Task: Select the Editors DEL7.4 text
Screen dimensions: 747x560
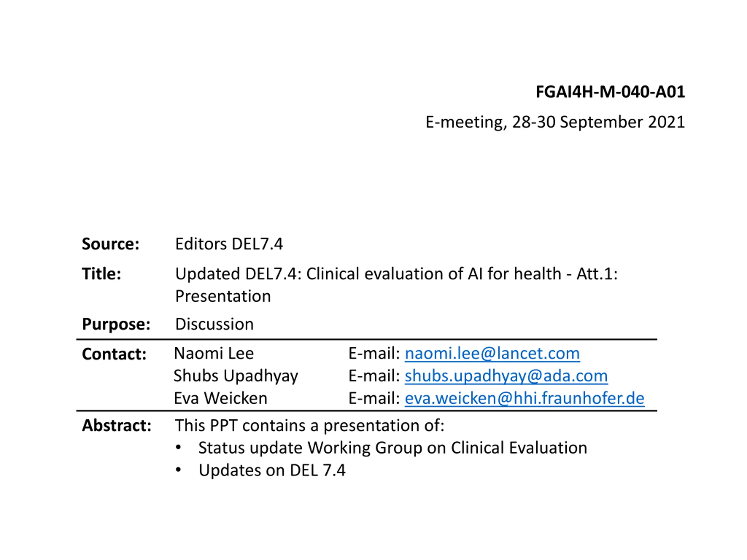Action: (x=229, y=244)
